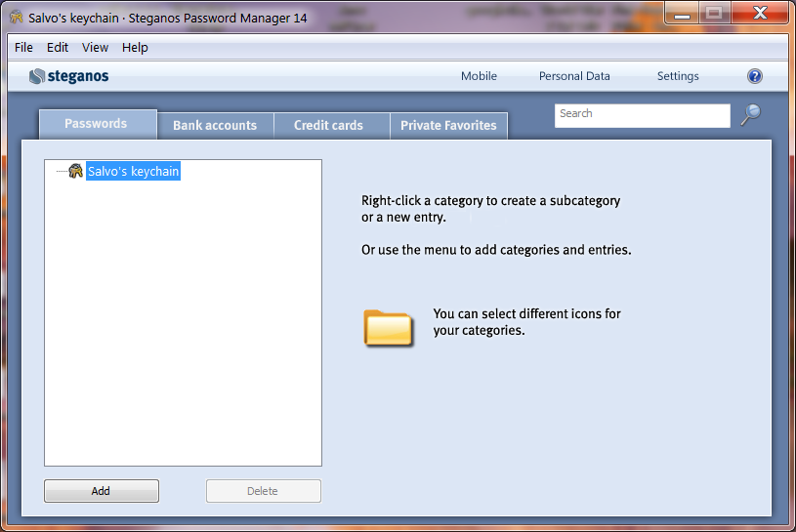796x532 pixels.
Task: Select Salvo's keychain tree item
Action: click(x=133, y=172)
